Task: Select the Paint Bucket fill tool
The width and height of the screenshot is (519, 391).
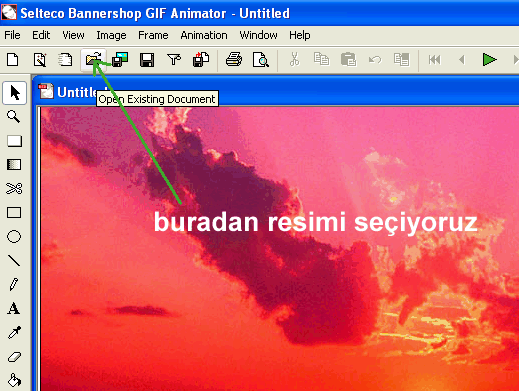Action: pos(14,380)
